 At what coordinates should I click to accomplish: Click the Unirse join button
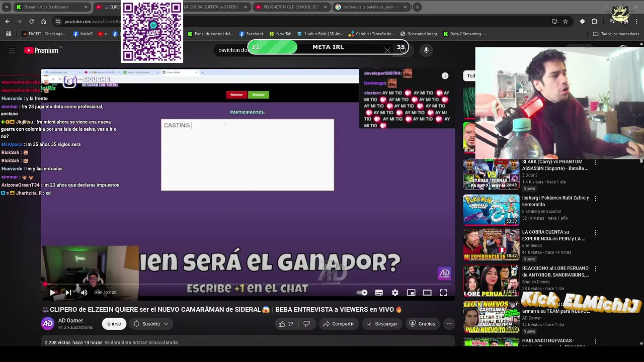114,324
